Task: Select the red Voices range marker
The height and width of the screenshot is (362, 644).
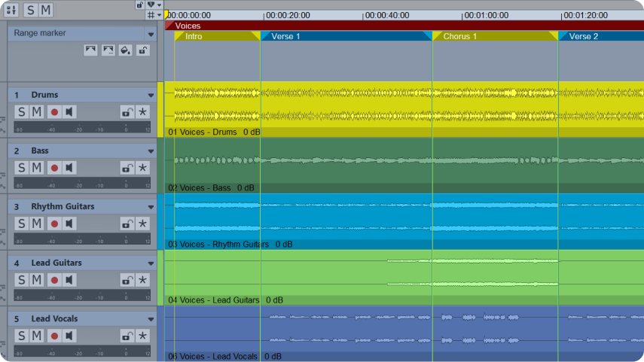Action: coord(404,26)
